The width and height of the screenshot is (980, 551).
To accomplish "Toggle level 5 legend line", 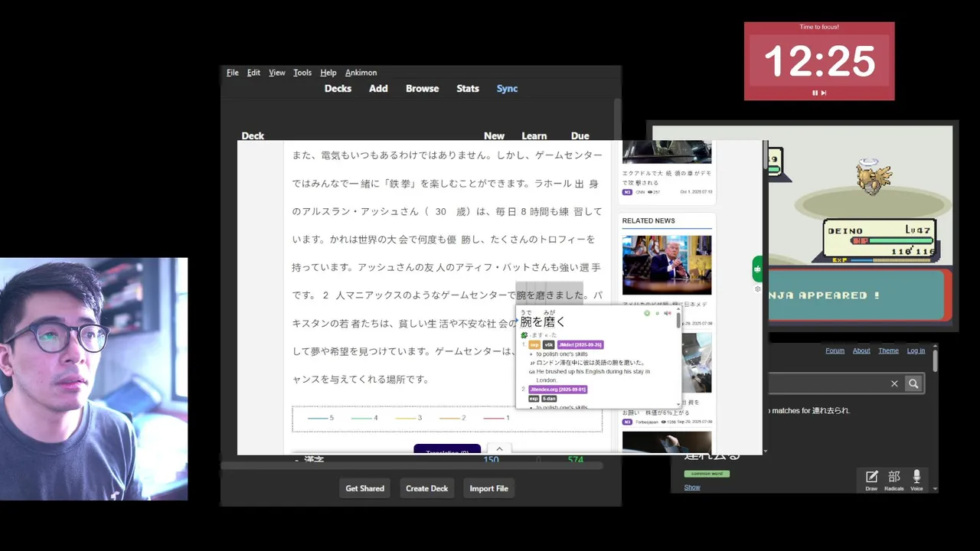I will 320,418.
